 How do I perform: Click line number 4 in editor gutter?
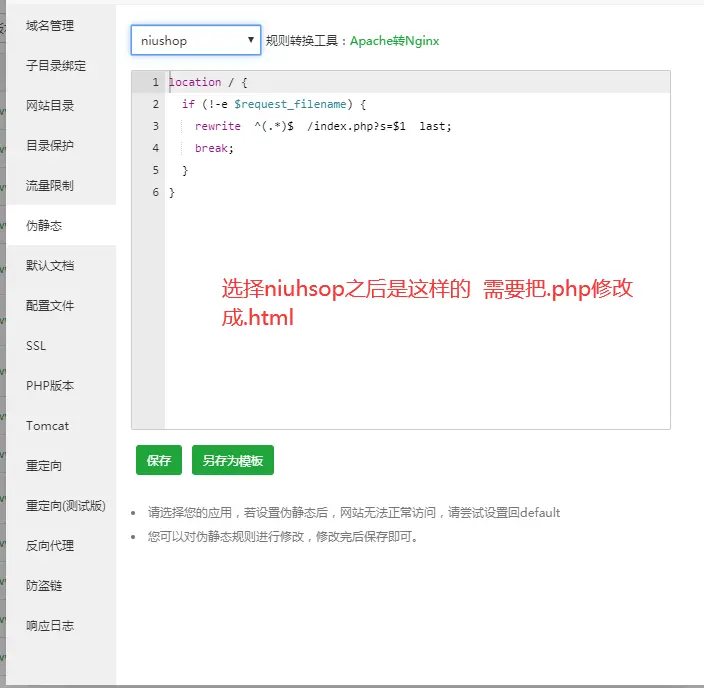[155, 148]
